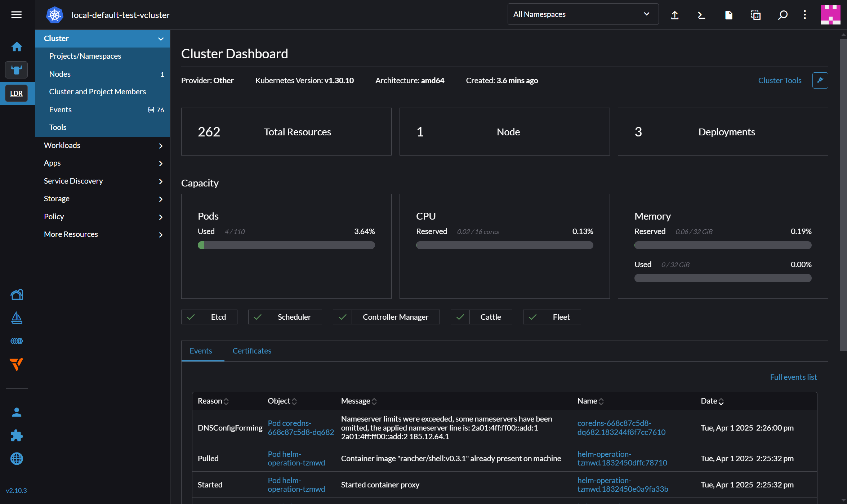847x504 pixels.
Task: Open Extensions puzzle-piece icon
Action: click(17, 436)
